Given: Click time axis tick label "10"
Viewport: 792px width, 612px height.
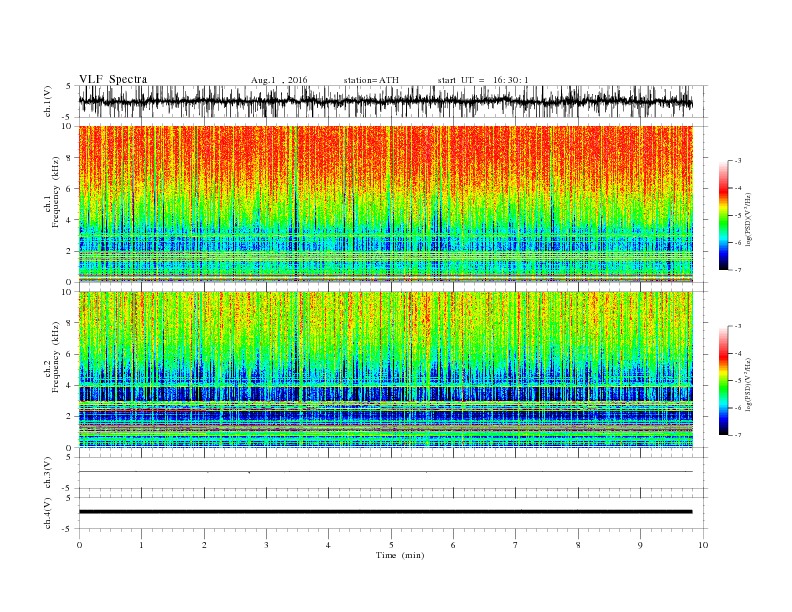Looking at the screenshot, I should (x=703, y=545).
